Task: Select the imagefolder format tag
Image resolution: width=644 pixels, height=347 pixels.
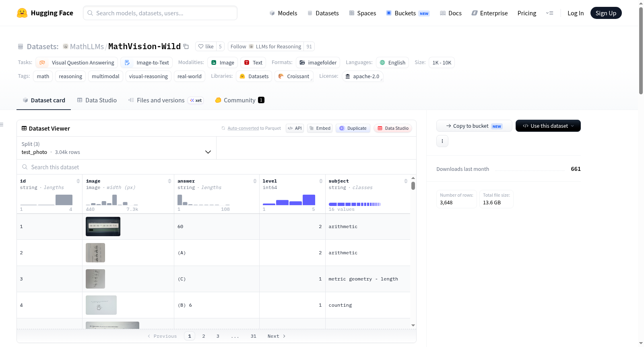Action: (318, 62)
